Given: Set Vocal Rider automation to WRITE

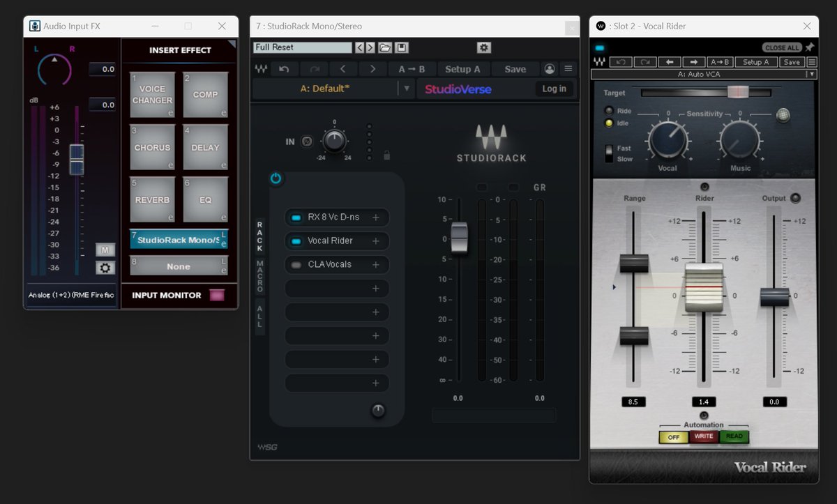Looking at the screenshot, I should 704,437.
